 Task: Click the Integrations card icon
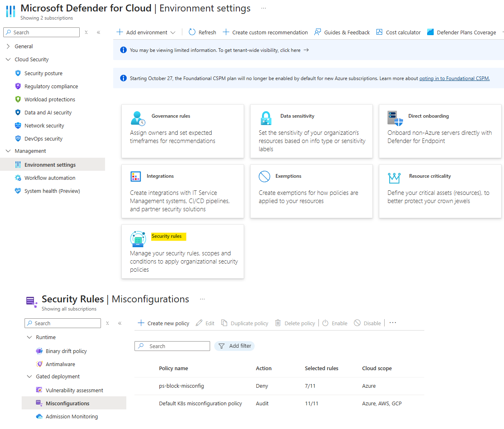tap(136, 177)
